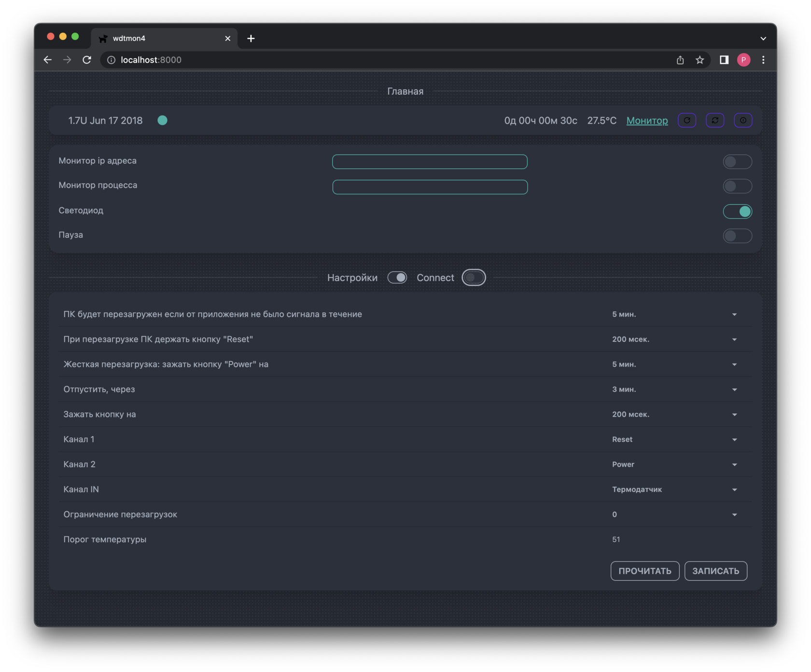The image size is (811, 672).
Task: Click the Порог температуры value 51
Action: pyautogui.click(x=616, y=540)
